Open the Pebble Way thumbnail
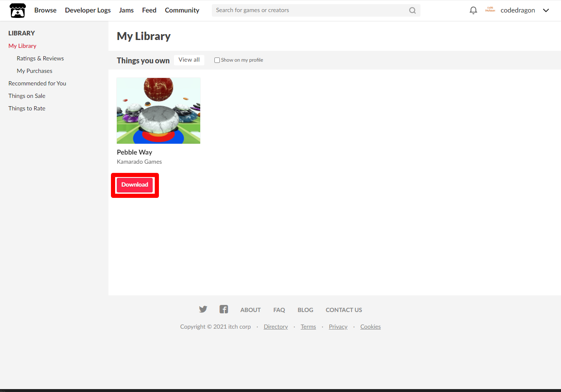This screenshot has width=561, height=392. (158, 111)
